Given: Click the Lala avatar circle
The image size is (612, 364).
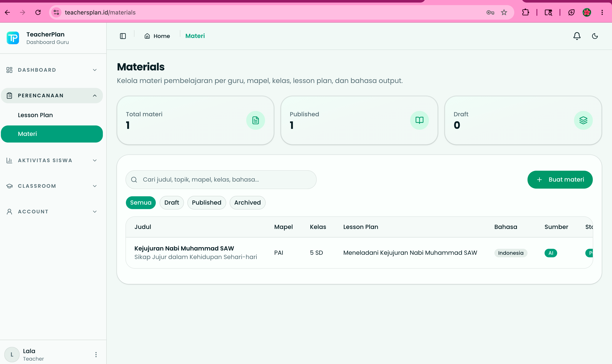Looking at the screenshot, I should [12, 355].
